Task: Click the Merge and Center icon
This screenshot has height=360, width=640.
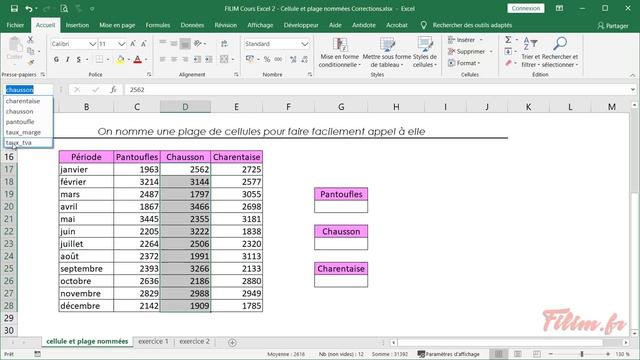Action: coord(224,60)
